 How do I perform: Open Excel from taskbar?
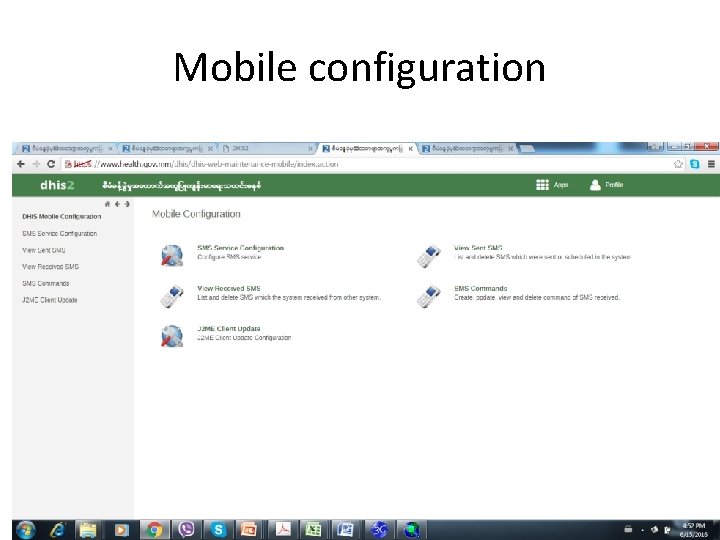click(x=313, y=530)
